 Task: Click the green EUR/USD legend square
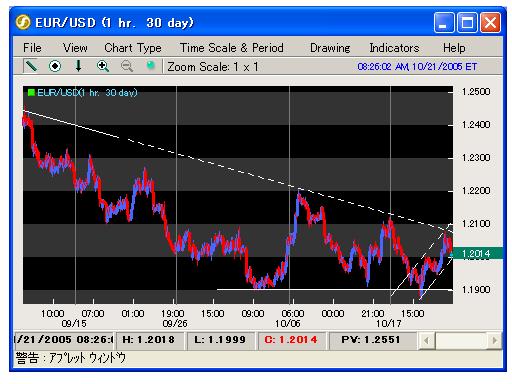coord(31,92)
